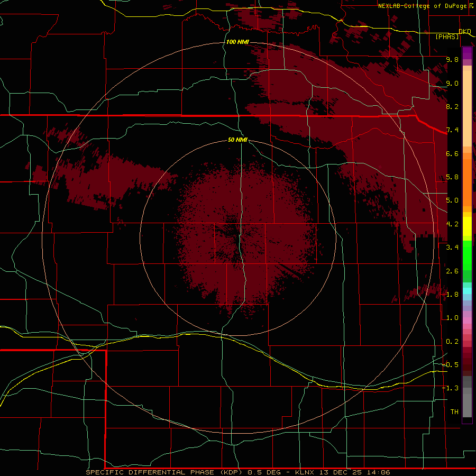Click the "13 DEC 25 14:06" timestamp
This screenshot has height=476, width=476.
354,472
